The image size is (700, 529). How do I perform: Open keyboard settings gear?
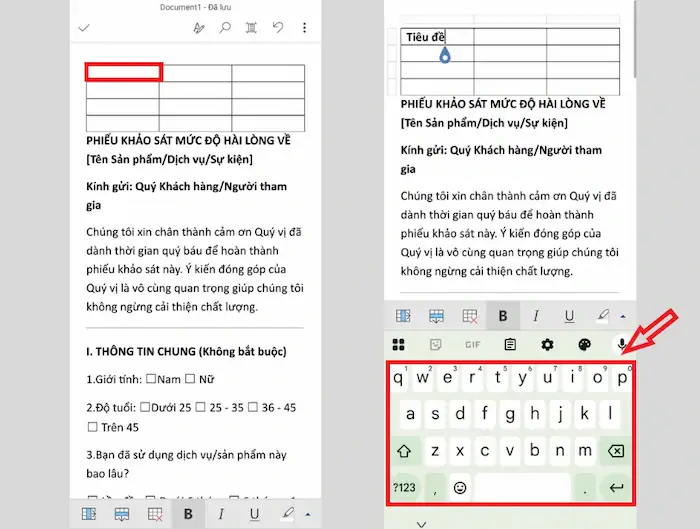tap(547, 345)
